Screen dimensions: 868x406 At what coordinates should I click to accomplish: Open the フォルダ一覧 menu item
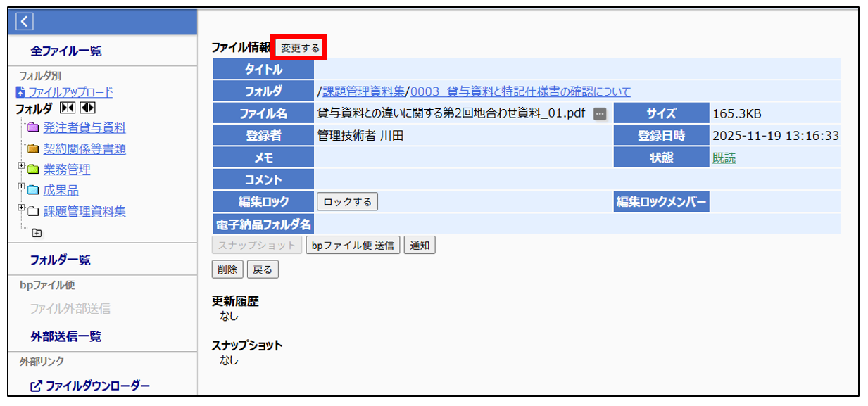[x=60, y=260]
